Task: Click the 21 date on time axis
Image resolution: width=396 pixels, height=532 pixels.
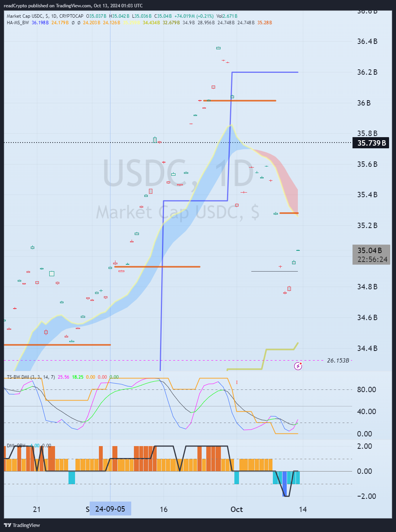Action: click(37, 509)
